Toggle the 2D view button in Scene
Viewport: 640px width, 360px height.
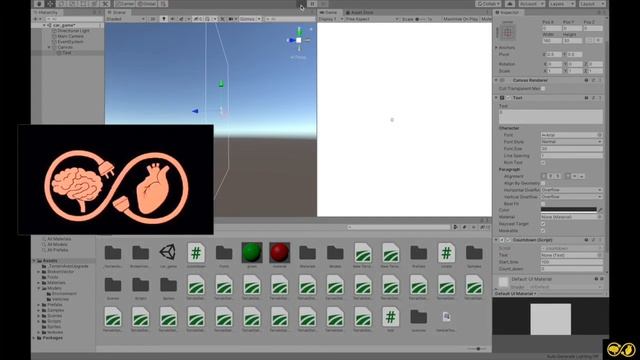tap(153, 19)
